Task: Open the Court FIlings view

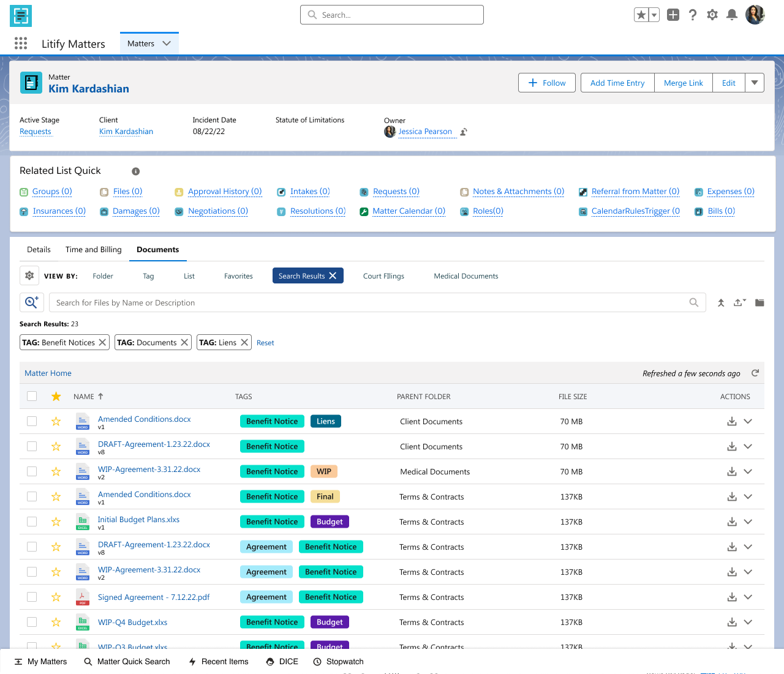Action: point(383,276)
